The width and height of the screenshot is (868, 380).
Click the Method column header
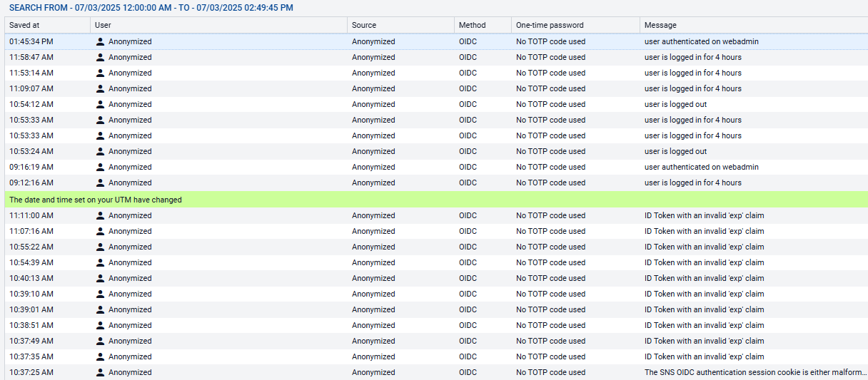coord(472,25)
